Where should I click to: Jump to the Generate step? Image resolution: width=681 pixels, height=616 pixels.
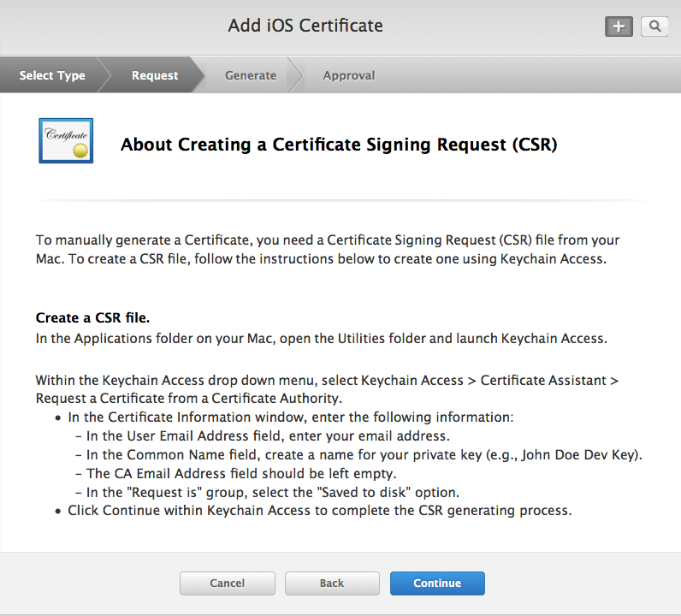coord(251,75)
